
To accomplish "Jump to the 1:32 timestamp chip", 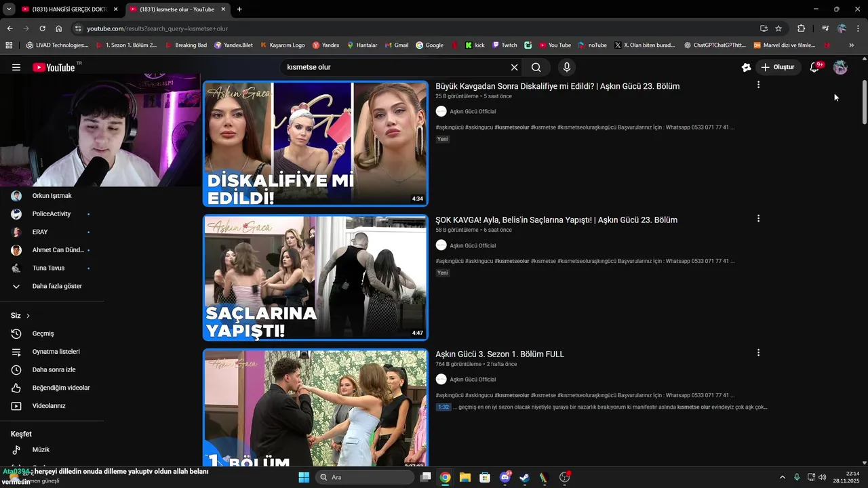I will [443, 407].
